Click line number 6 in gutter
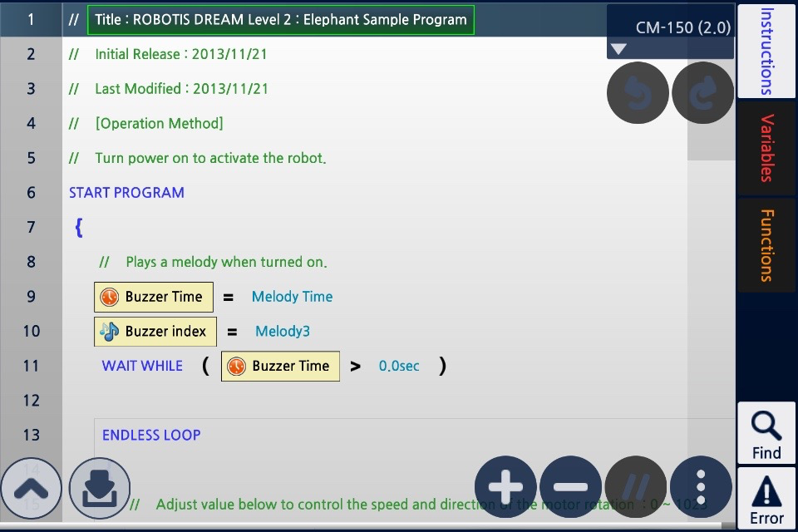Screen dimensions: 798x532 (x=31, y=193)
